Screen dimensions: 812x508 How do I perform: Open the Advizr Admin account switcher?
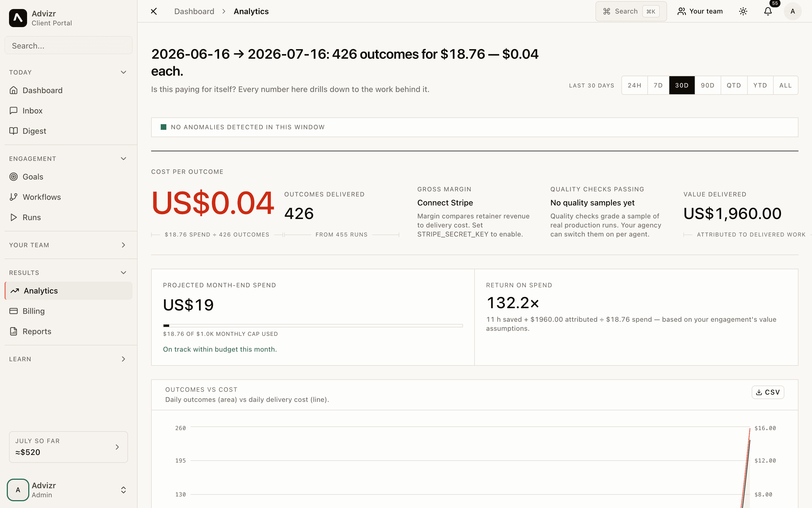click(123, 490)
